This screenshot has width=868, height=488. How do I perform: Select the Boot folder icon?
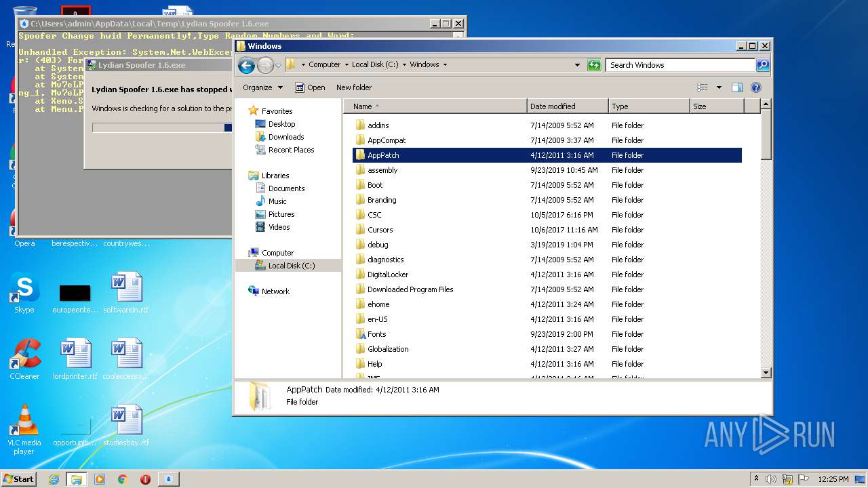coord(361,185)
